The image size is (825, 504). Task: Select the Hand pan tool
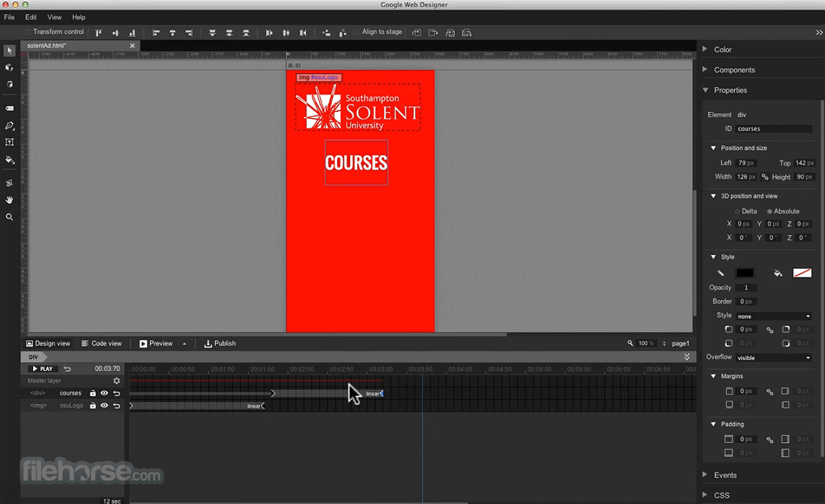coord(9,200)
